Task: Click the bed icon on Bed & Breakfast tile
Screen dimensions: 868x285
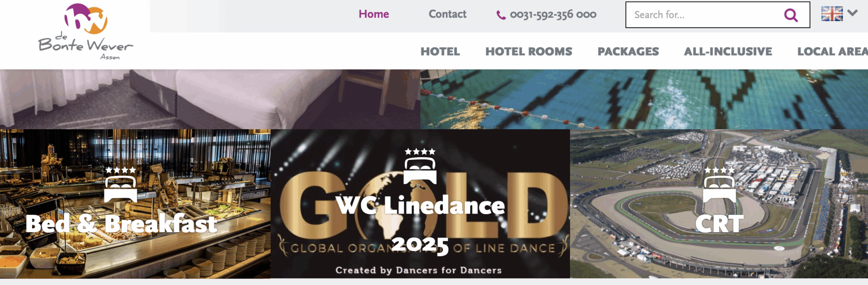Action: point(120,189)
